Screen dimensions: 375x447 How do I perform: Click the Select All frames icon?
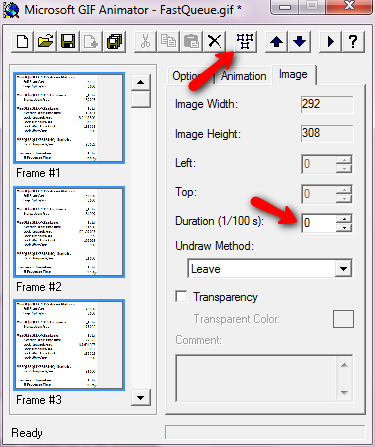(x=245, y=42)
